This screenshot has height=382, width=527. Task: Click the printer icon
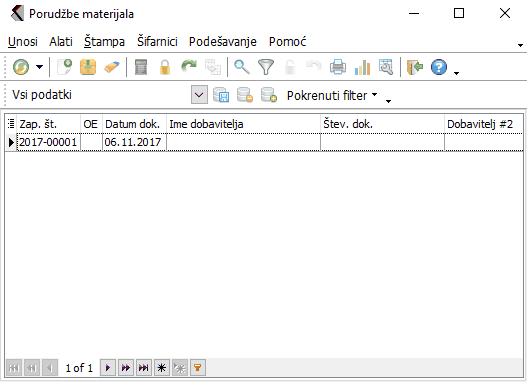[338, 67]
